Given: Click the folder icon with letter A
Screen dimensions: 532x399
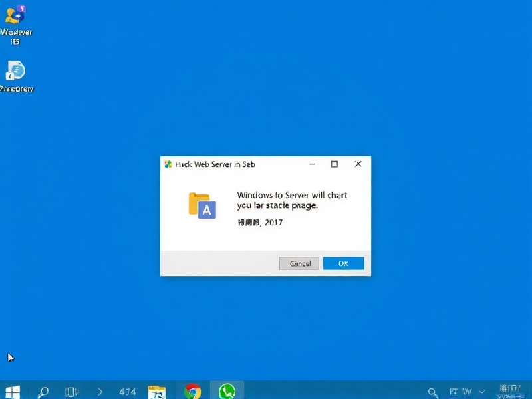Looking at the screenshot, I should point(202,205).
